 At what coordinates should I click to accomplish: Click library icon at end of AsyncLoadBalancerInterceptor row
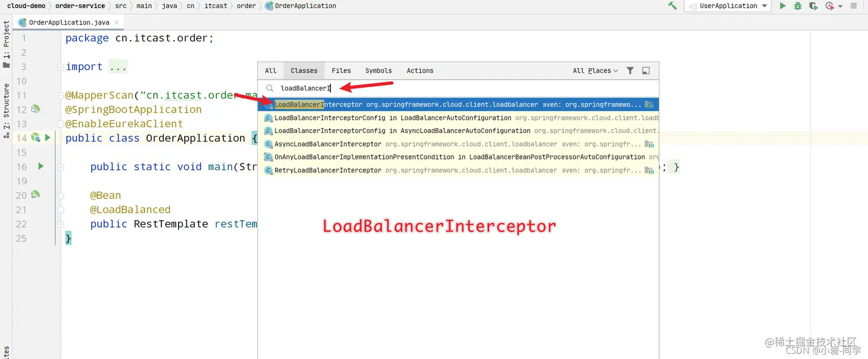[649, 144]
